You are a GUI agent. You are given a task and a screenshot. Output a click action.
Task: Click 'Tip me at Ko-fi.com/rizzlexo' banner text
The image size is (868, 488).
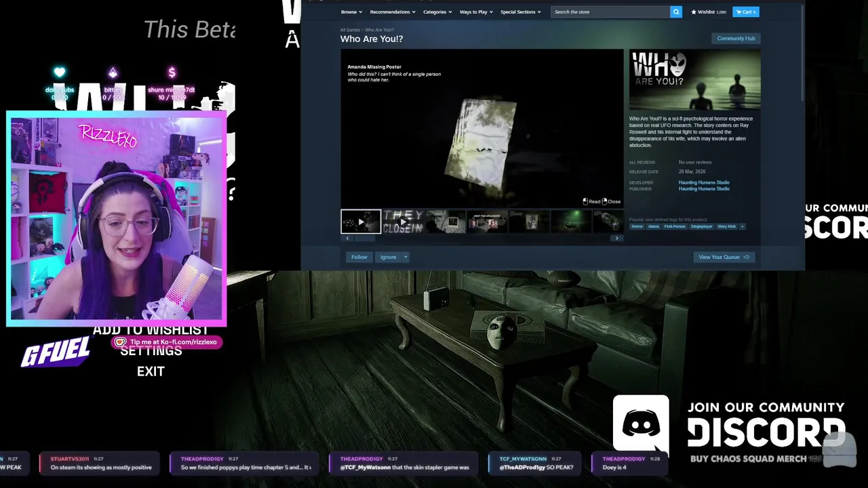pyautogui.click(x=173, y=342)
